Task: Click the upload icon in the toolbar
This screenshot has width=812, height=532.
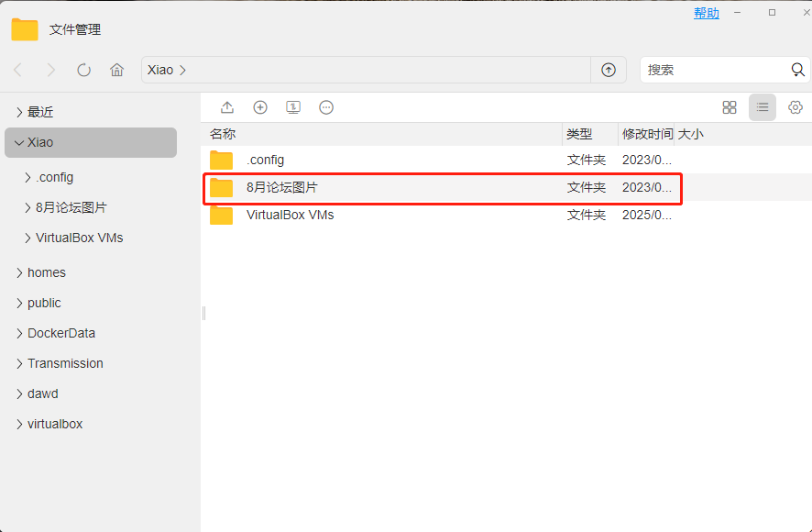Action: click(226, 107)
